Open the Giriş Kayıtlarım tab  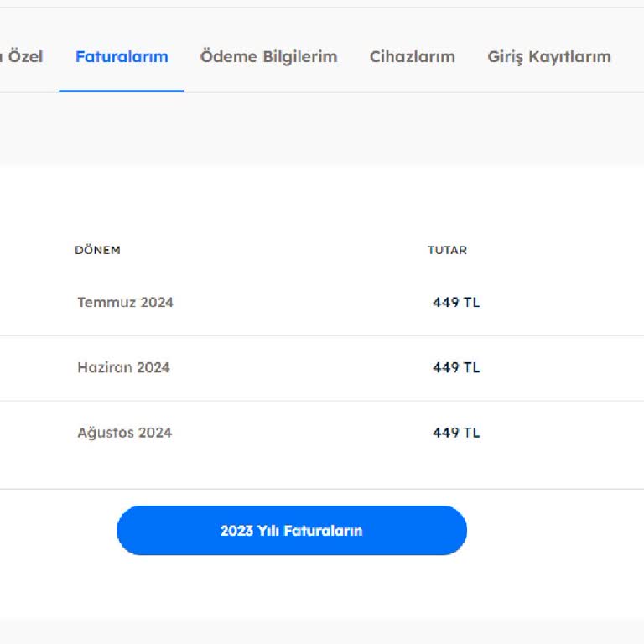[x=548, y=57]
